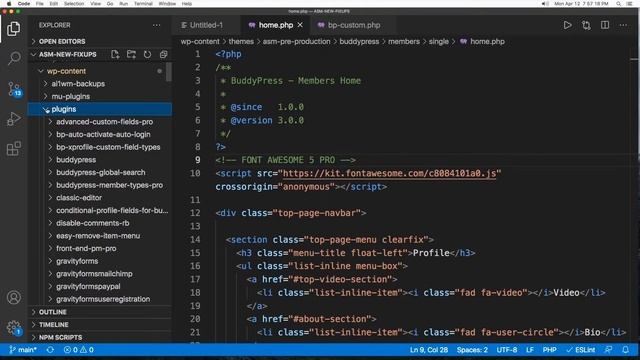Viewport: 640px width, 360px height.
Task: Switch to the home.php tab
Action: (276, 25)
